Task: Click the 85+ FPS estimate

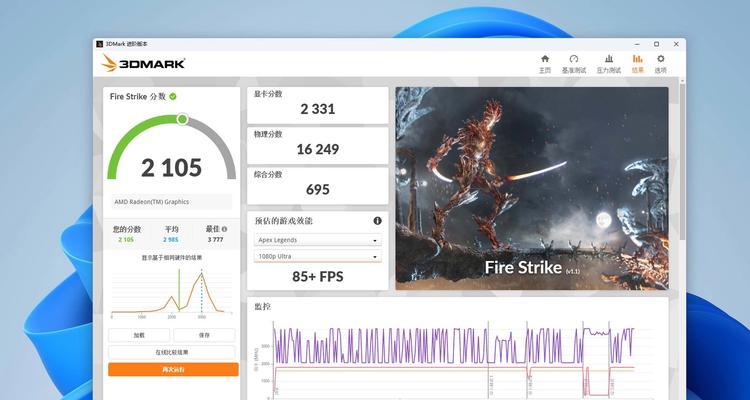Action: coord(318,277)
